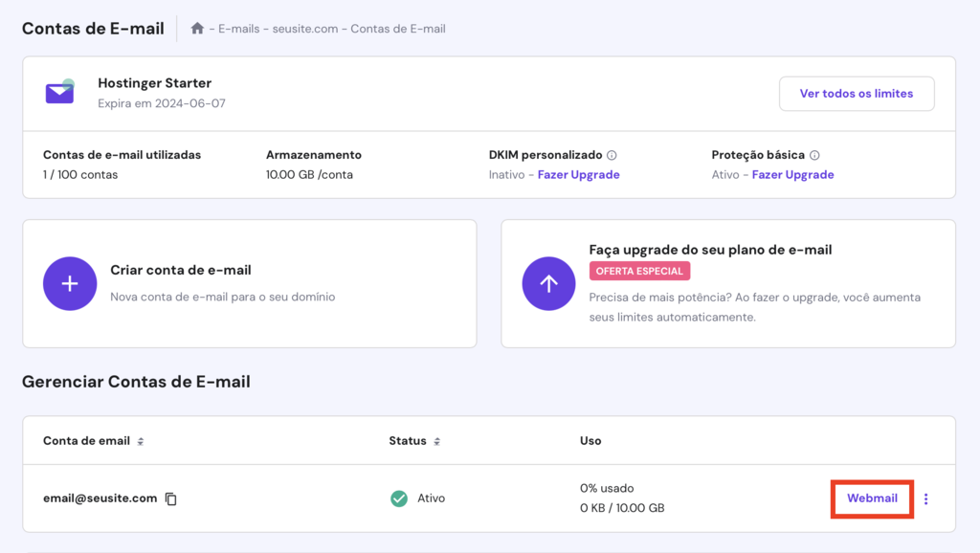Click the purple upgrade arrow icon
This screenshot has width=980, height=553.
click(x=548, y=283)
